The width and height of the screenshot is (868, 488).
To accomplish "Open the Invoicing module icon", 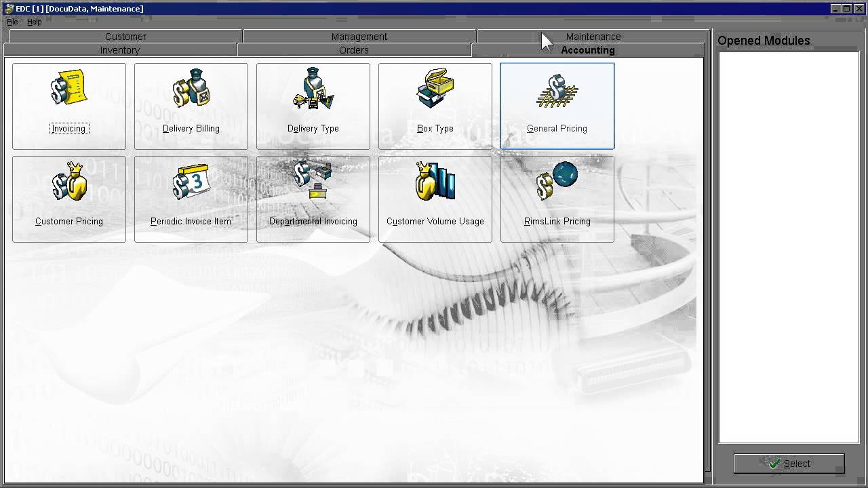I will [69, 106].
